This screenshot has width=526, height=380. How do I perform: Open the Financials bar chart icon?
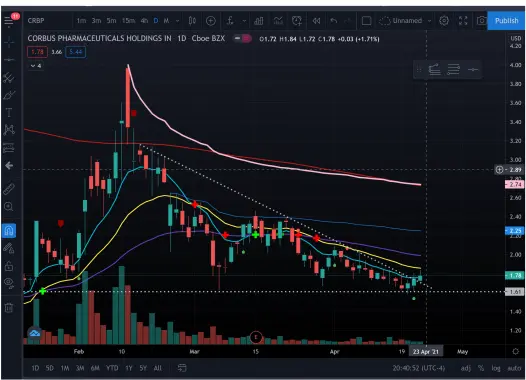pos(259,21)
